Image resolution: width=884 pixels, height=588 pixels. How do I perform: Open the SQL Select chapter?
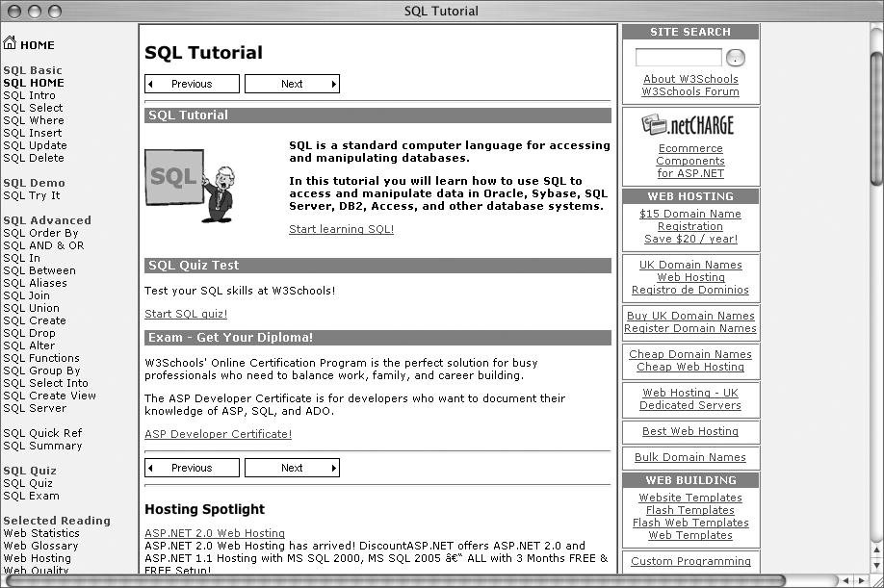[33, 108]
